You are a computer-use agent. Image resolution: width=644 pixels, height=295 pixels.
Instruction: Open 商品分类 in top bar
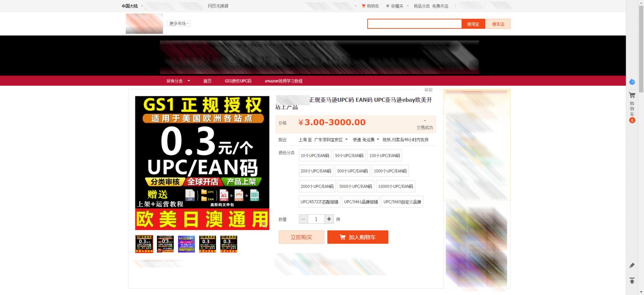[x=422, y=6]
